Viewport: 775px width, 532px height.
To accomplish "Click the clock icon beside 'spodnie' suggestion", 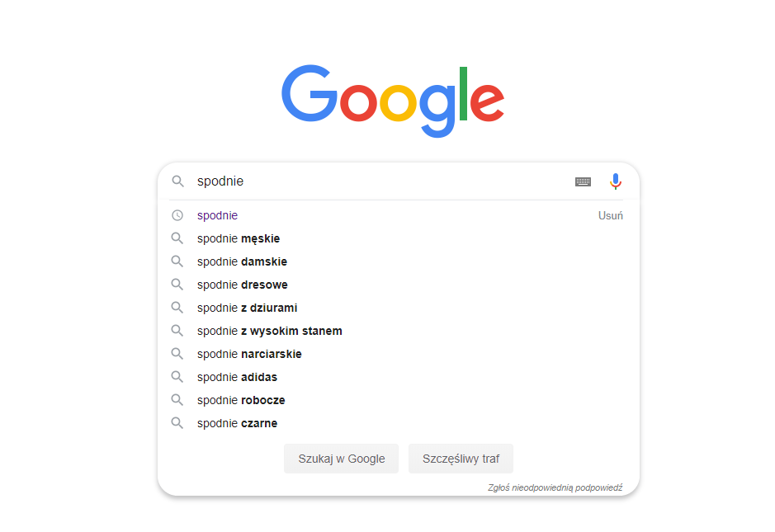I will [x=178, y=215].
